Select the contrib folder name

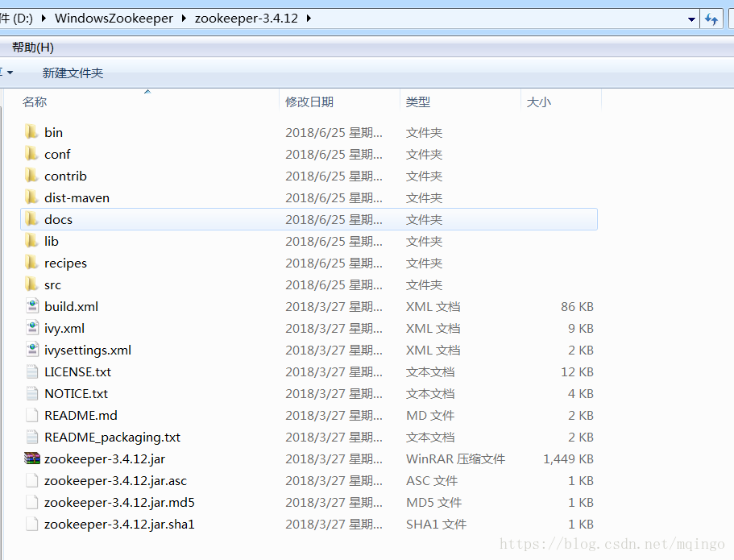pyautogui.click(x=65, y=176)
